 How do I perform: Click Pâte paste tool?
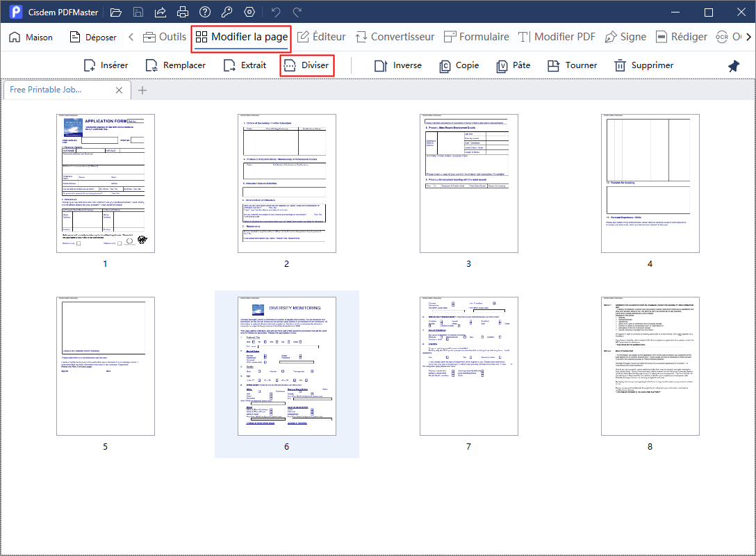(513, 65)
